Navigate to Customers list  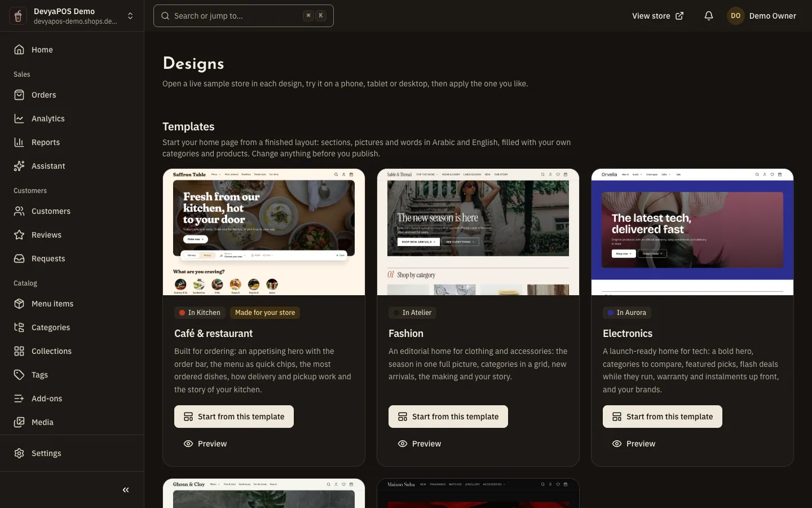(x=72, y=211)
